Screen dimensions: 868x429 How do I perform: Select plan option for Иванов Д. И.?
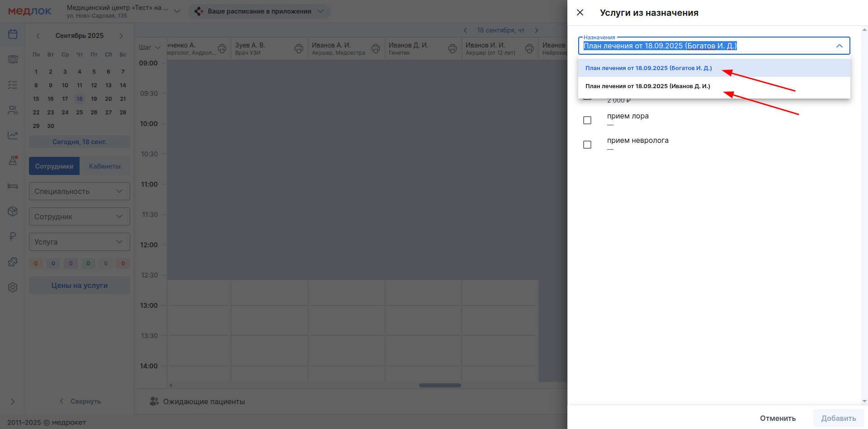(x=647, y=86)
